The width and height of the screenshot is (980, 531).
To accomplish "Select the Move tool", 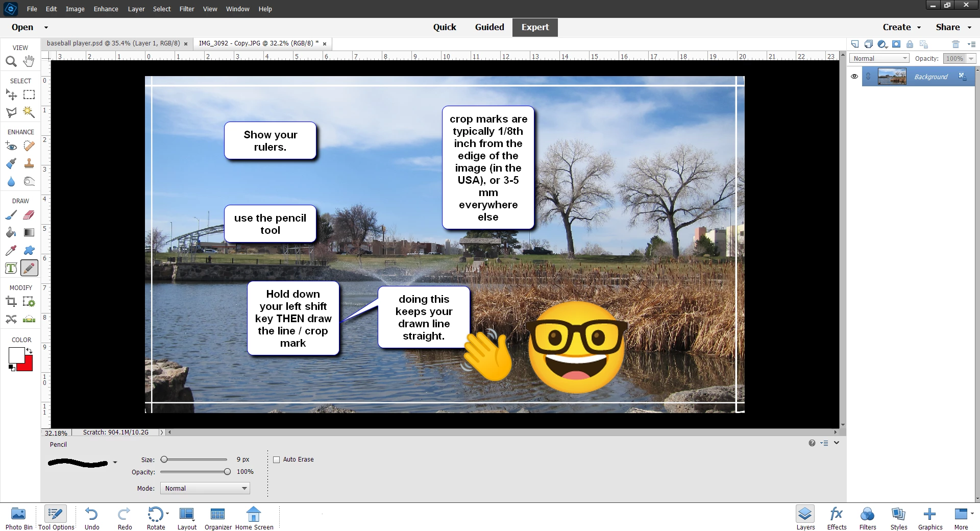I will coord(11,95).
